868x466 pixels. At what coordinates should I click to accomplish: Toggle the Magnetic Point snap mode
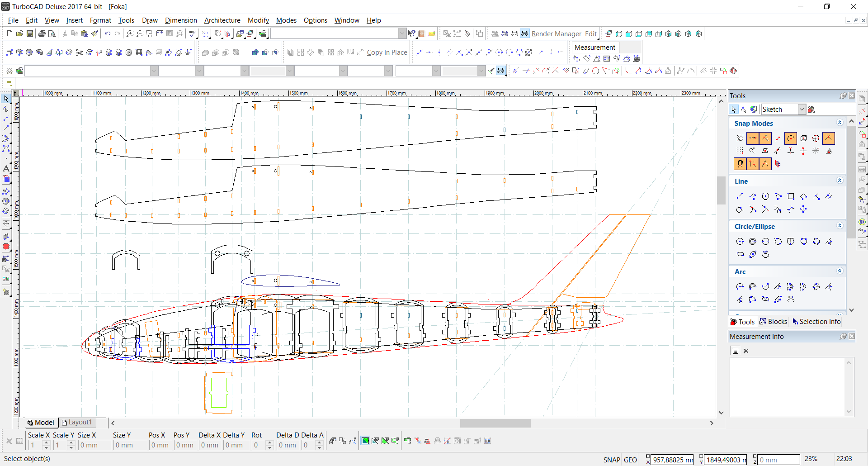coord(740,164)
